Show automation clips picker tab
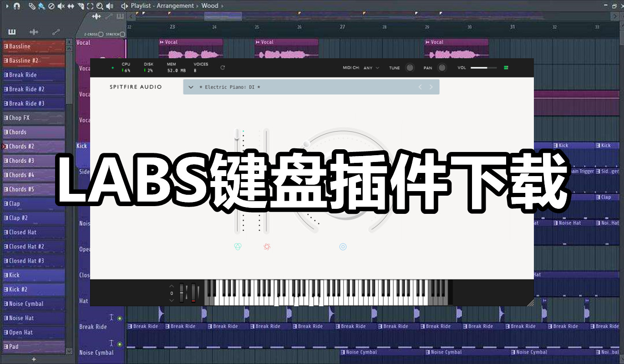 [56, 32]
